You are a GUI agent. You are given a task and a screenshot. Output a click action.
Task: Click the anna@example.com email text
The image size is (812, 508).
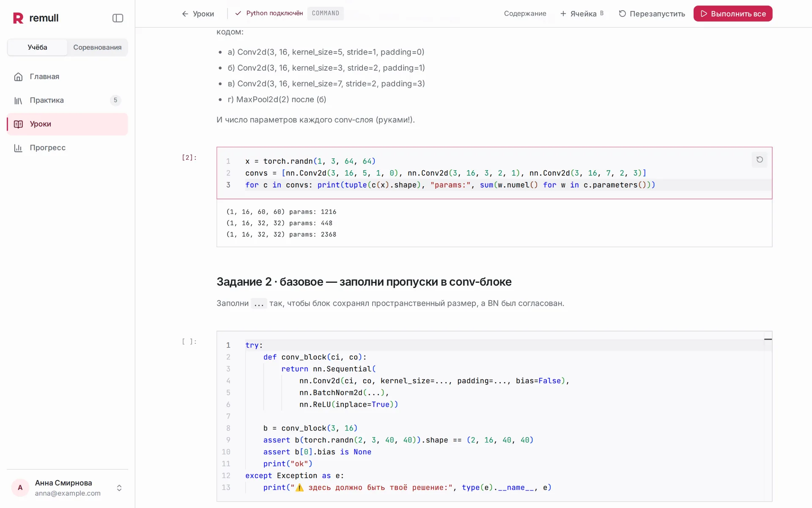click(x=68, y=493)
